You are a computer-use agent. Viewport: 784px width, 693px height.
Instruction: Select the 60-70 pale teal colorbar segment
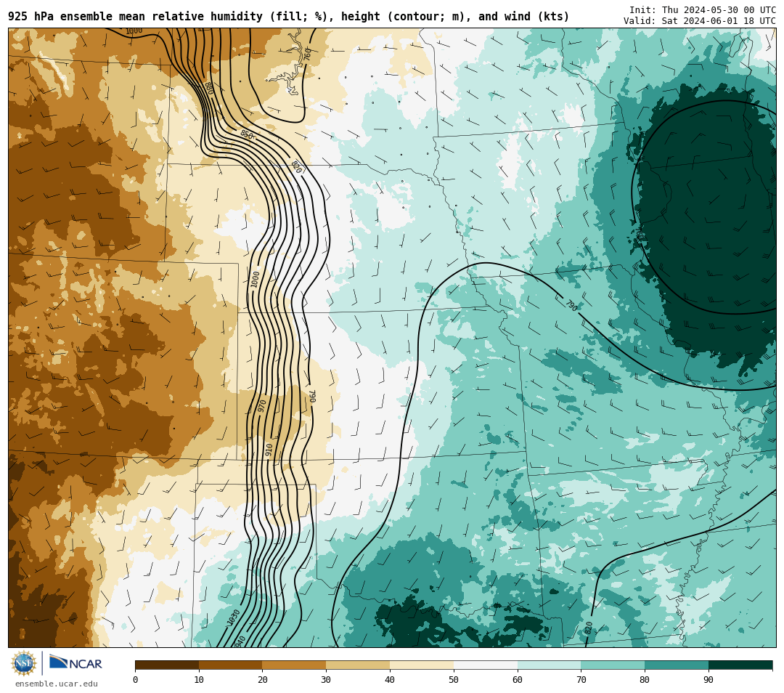(550, 665)
